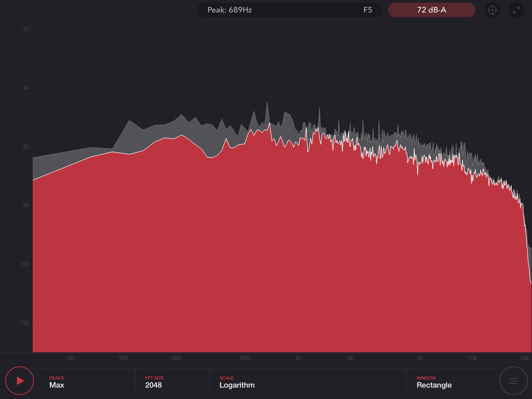This screenshot has height=399, width=532.
Task: Click the -20 decibel axis label
Action: [25, 29]
